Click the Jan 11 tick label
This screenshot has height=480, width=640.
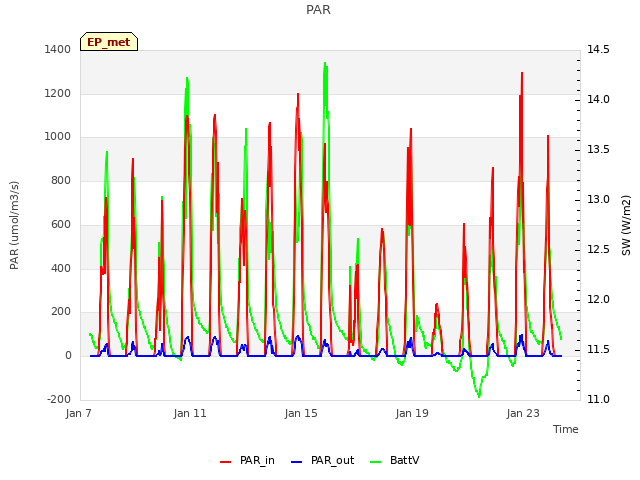(x=190, y=413)
